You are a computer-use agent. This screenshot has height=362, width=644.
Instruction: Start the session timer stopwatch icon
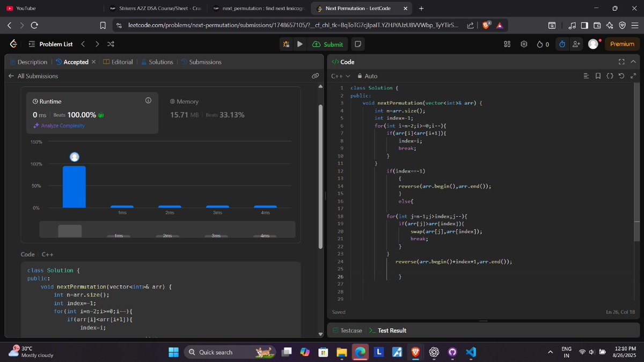[x=561, y=44]
